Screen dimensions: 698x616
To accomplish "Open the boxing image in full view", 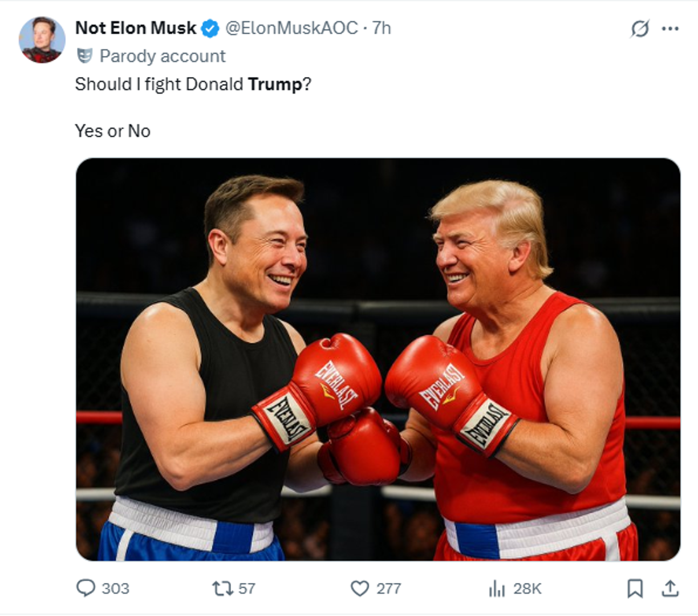I will coord(378,359).
